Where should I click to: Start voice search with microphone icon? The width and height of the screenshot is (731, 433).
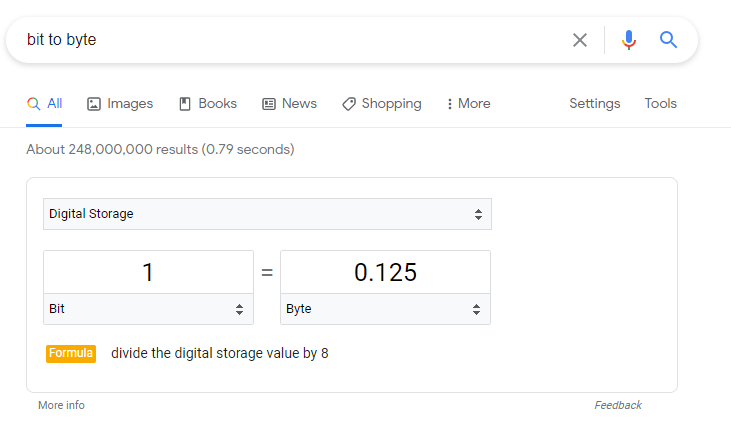(x=628, y=40)
